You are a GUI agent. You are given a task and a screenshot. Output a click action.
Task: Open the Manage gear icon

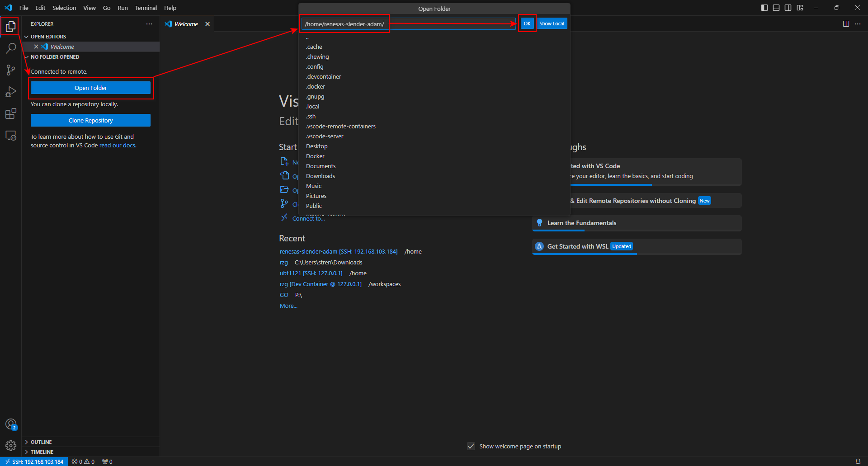[x=11, y=446]
